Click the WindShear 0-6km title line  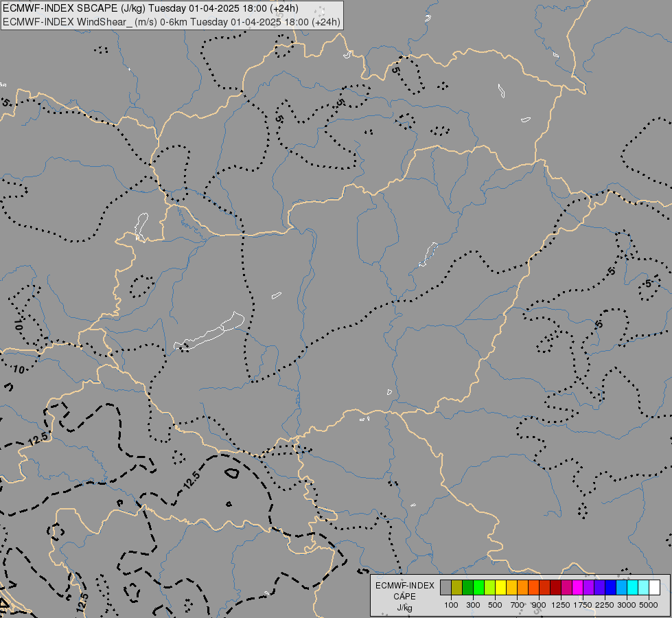click(172, 22)
